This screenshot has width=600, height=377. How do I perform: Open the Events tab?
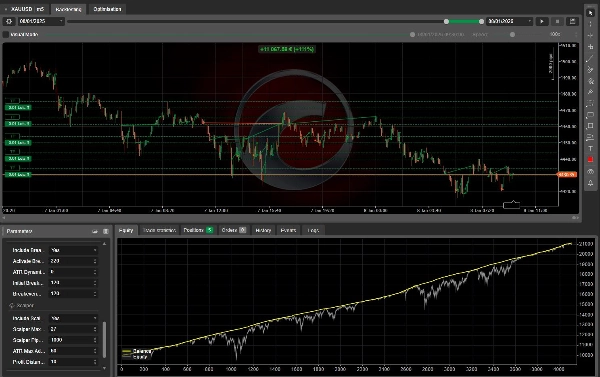[x=288, y=230]
